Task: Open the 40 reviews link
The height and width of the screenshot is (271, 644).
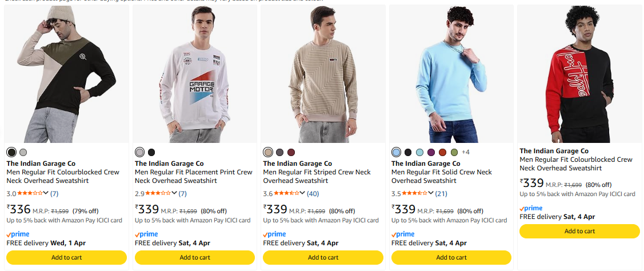Action: [x=313, y=193]
